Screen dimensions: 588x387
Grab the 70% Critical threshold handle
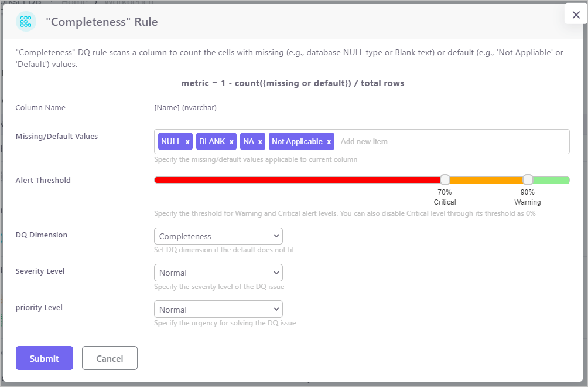pos(445,179)
